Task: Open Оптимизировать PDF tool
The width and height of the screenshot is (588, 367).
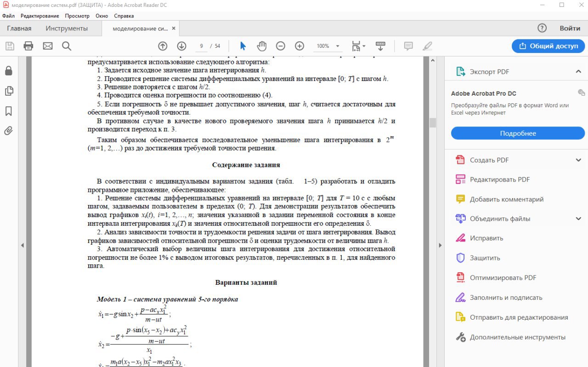Action: point(503,278)
